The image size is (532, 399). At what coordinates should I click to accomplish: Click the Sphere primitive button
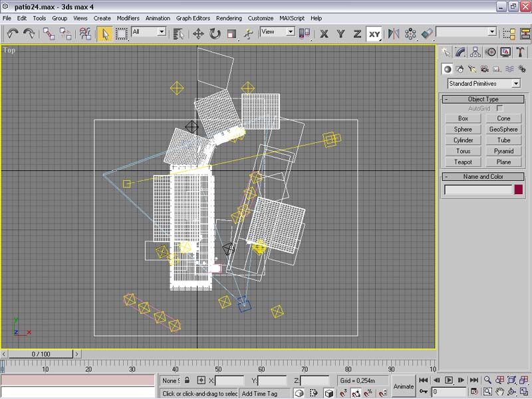click(463, 129)
